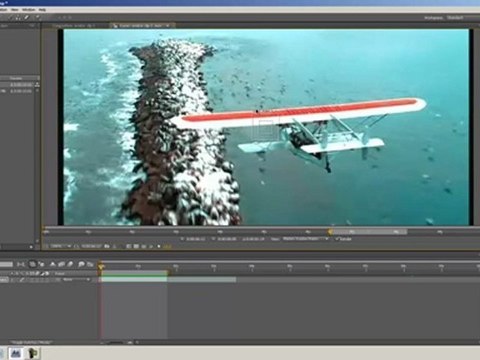Viewport: 480px width, 360px height.
Task: Toggle the Render checkbox
Action: click(x=337, y=239)
